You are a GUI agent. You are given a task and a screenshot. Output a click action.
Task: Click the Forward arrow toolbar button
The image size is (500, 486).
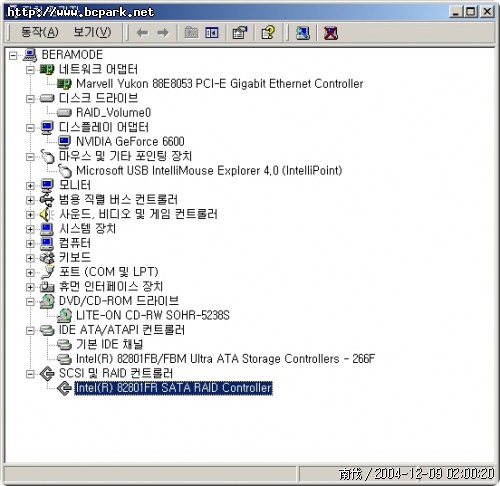(x=163, y=33)
